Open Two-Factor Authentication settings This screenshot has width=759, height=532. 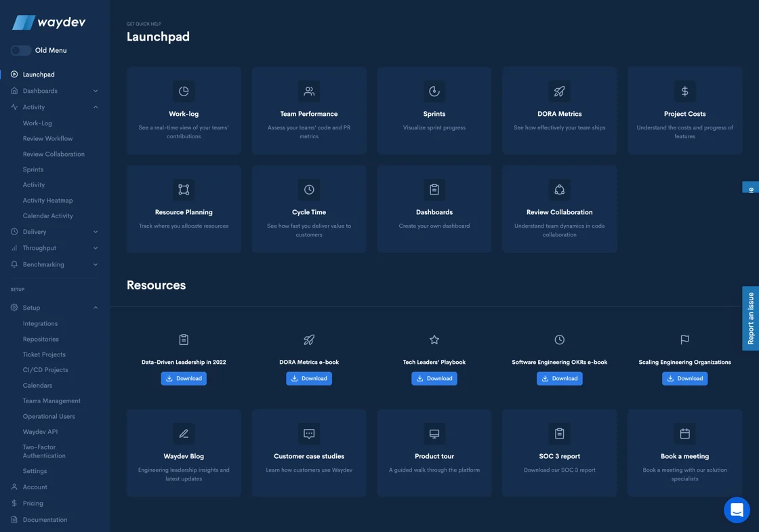coord(44,451)
